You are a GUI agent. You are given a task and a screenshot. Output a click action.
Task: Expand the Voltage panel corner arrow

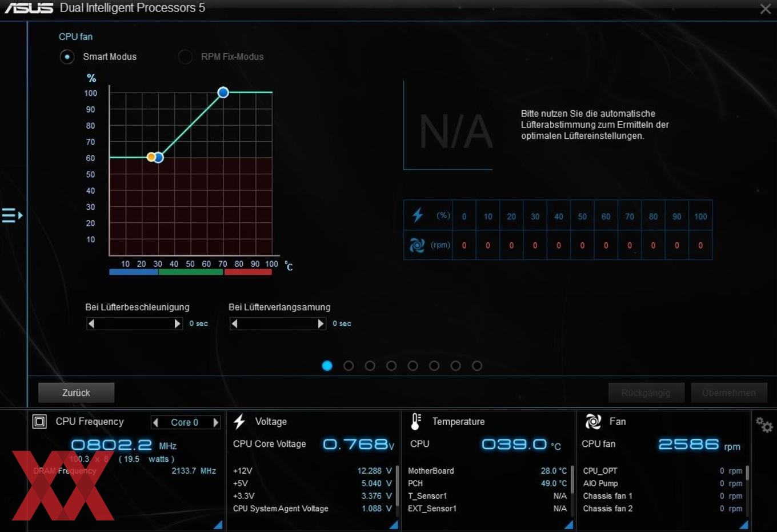pyautogui.click(x=393, y=525)
